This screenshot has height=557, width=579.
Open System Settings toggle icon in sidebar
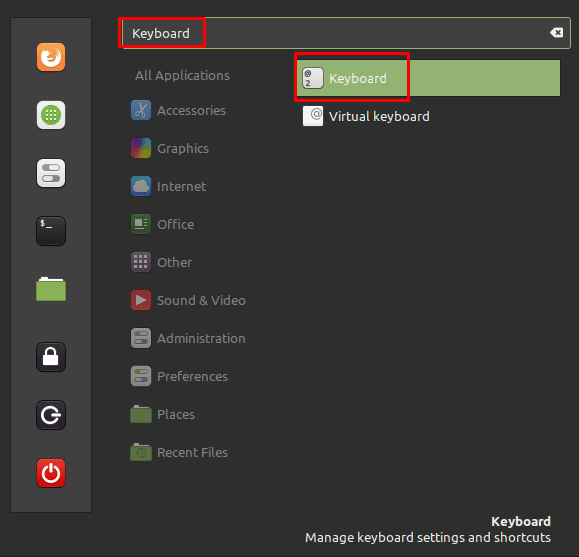pyautogui.click(x=51, y=173)
